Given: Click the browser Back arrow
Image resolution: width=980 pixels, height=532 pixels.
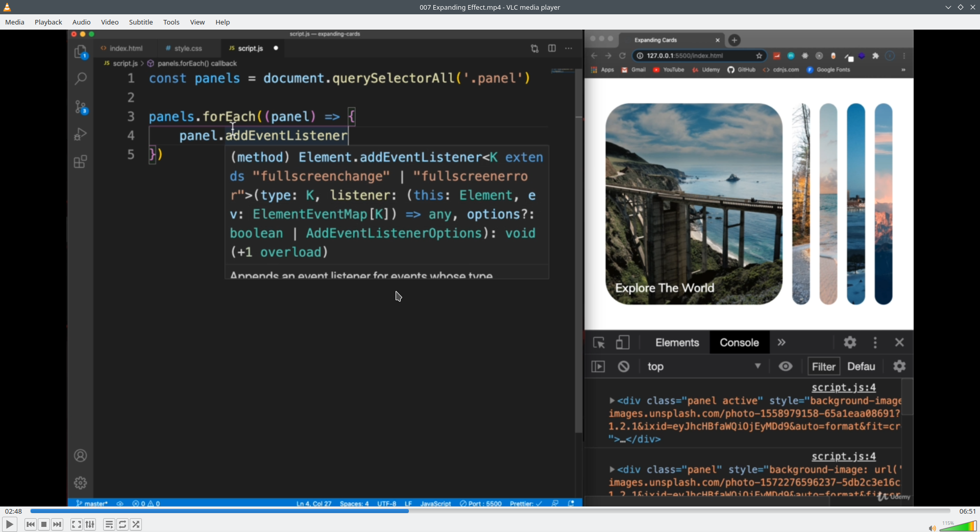Looking at the screenshot, I should point(594,56).
